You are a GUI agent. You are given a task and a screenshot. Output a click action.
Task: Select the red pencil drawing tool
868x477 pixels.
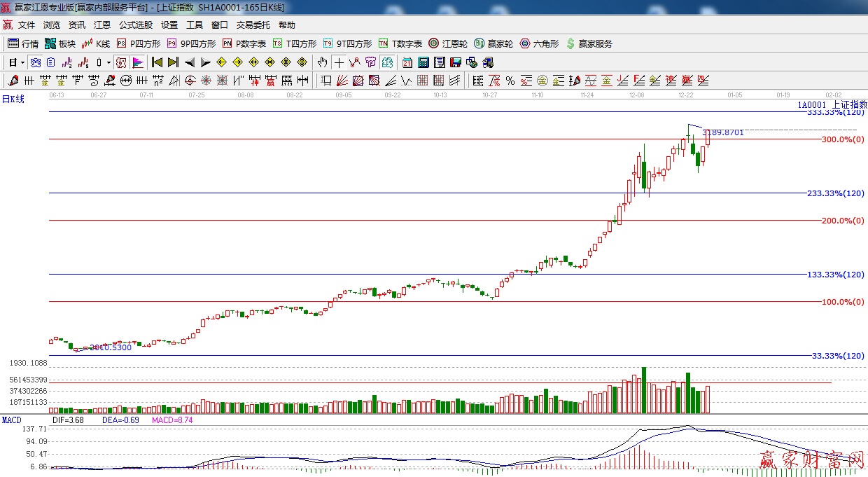(13, 81)
